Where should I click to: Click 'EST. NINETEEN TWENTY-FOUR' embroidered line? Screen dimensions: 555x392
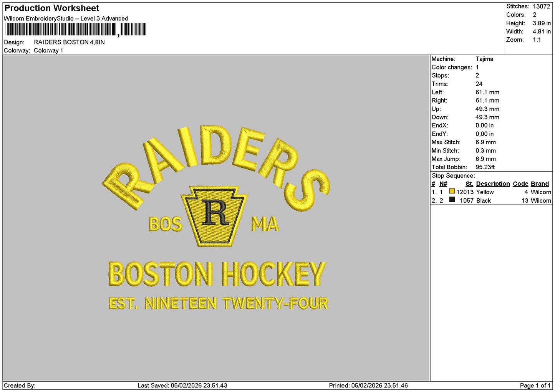[x=218, y=303]
